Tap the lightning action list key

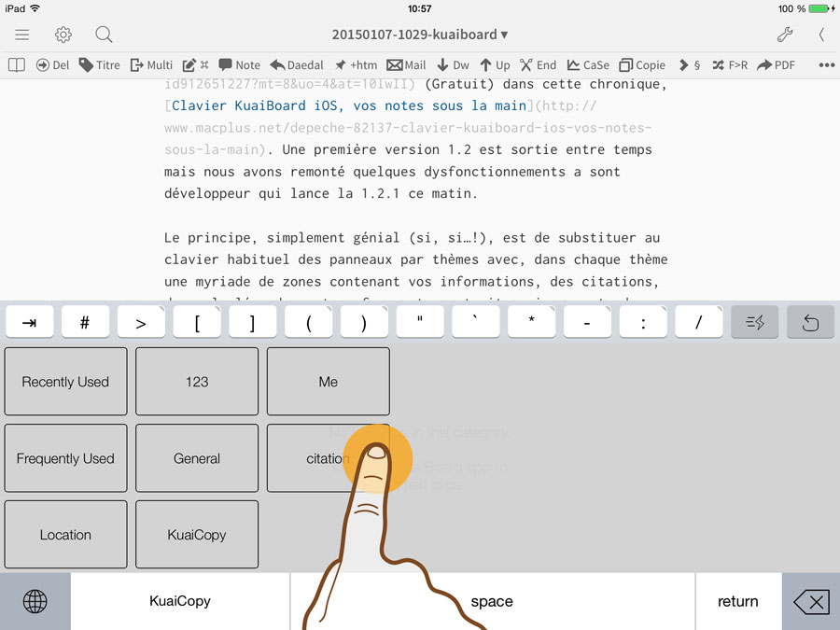coord(755,322)
